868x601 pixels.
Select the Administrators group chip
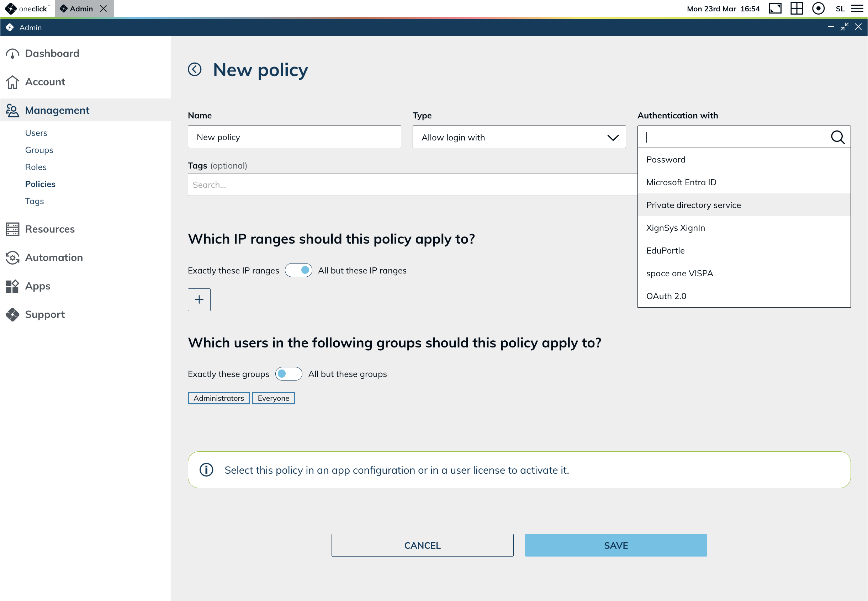(218, 398)
